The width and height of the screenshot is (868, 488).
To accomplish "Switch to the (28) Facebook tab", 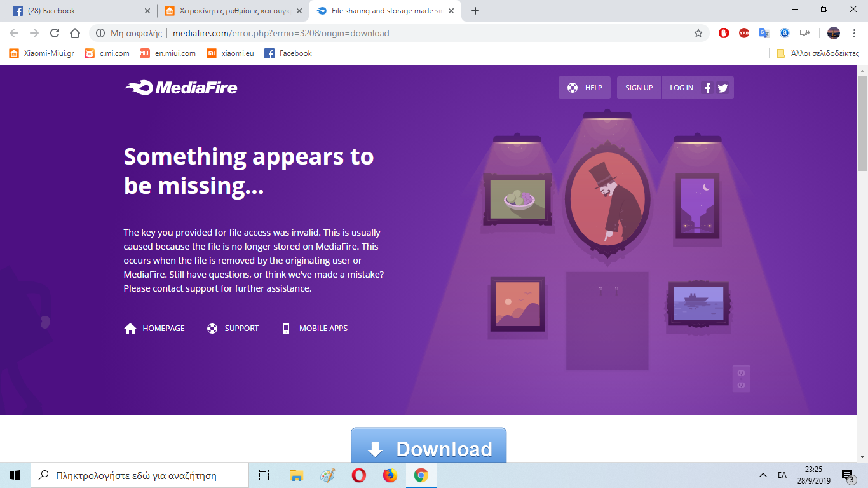I will (x=81, y=11).
